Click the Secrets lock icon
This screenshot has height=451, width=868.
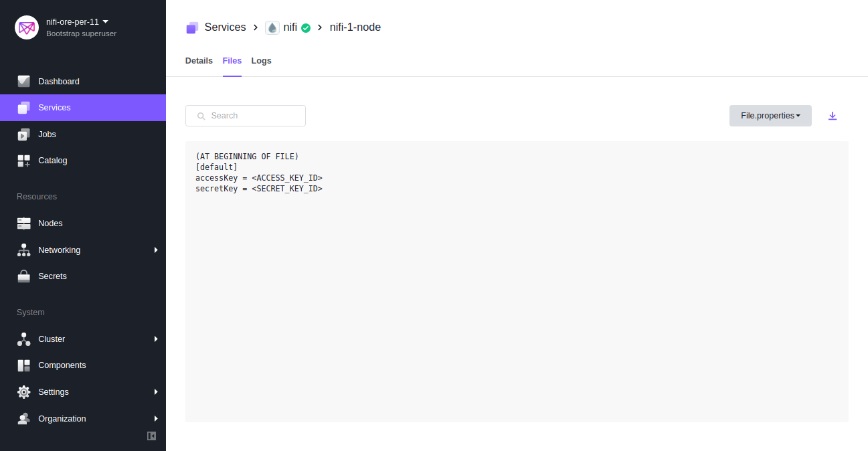24,276
